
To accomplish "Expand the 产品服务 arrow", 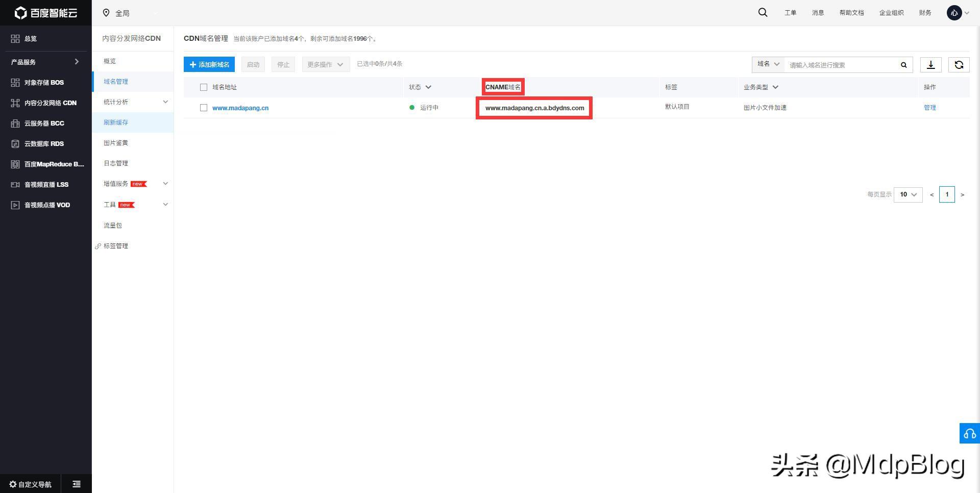I will tap(77, 62).
